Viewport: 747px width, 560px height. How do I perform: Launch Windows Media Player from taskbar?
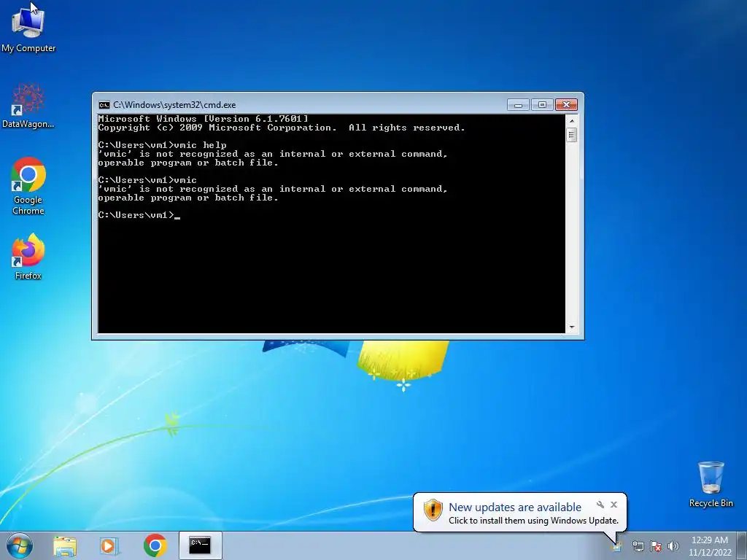pyautogui.click(x=109, y=545)
